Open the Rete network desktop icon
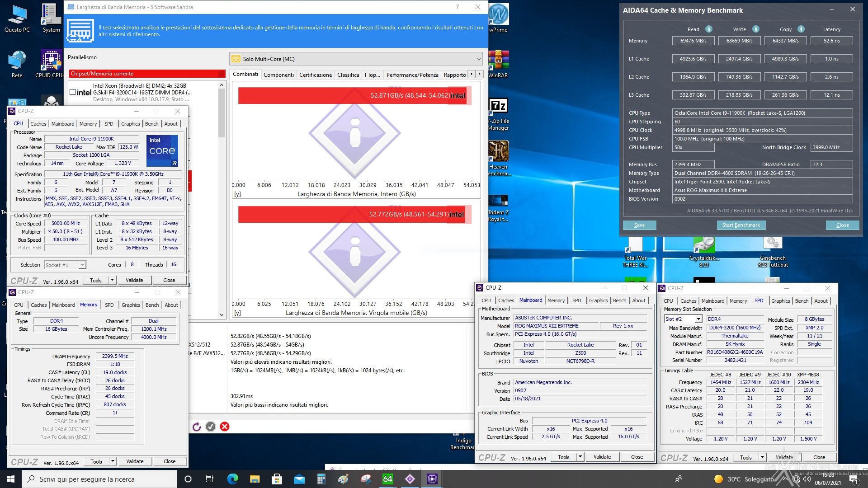This screenshot has height=488, width=868. click(17, 64)
